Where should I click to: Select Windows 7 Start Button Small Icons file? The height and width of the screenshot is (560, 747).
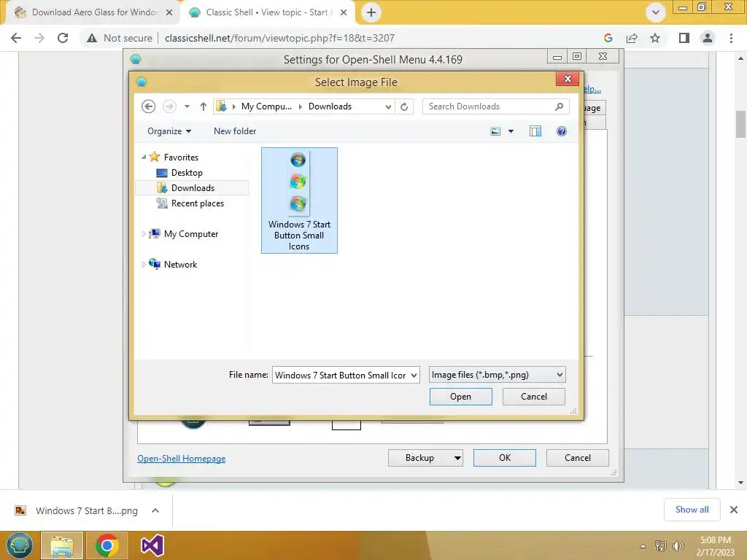point(299,200)
